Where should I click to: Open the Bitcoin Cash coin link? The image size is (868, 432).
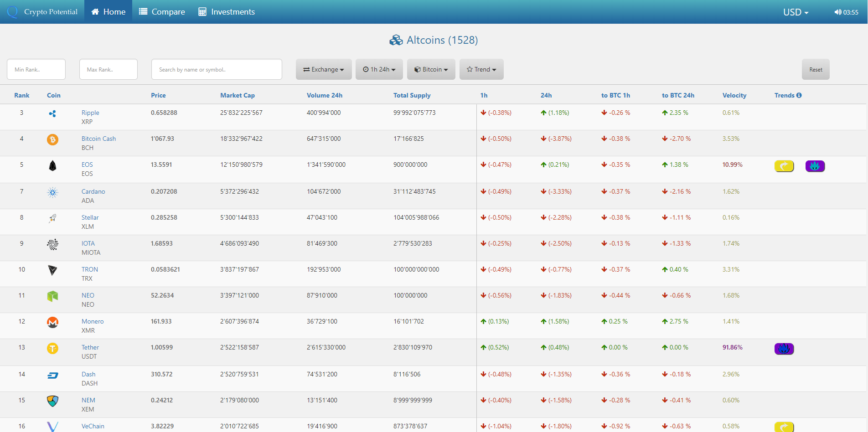(98, 139)
